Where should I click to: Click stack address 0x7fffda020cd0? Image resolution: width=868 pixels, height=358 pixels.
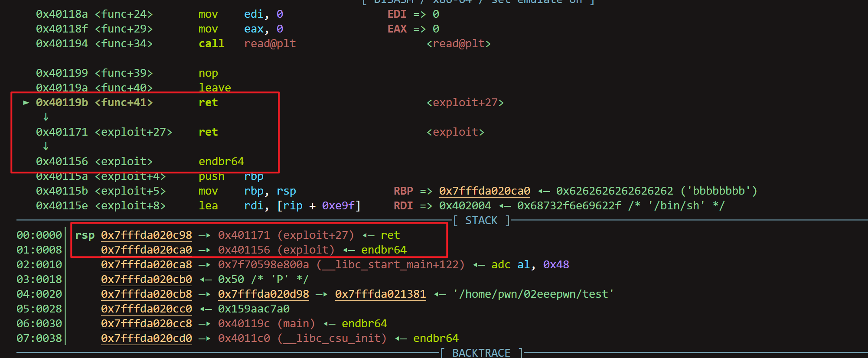pos(147,338)
